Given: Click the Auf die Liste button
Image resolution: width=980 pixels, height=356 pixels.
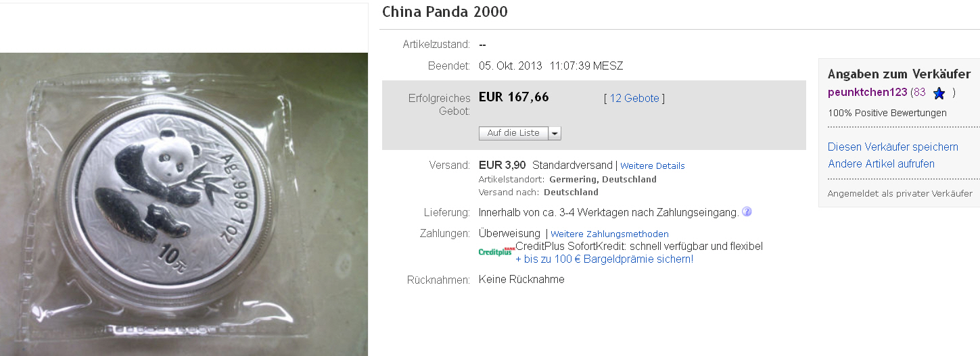Looking at the screenshot, I should point(513,133).
